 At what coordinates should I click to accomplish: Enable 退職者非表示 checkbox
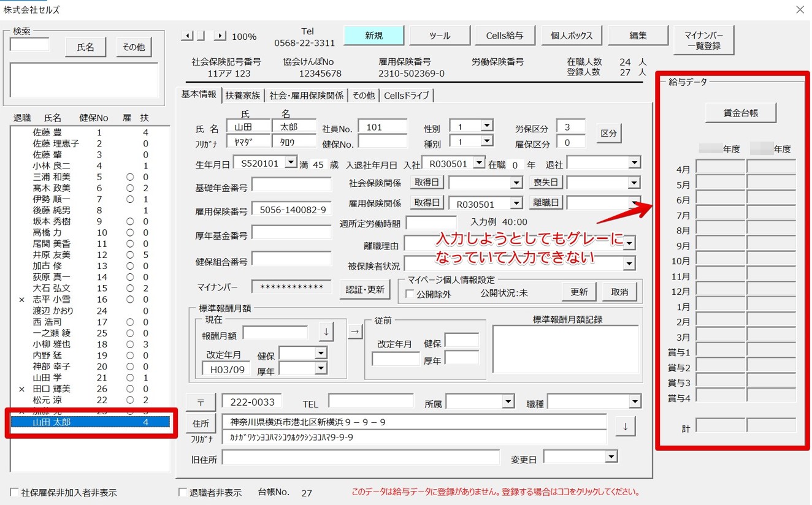183,492
